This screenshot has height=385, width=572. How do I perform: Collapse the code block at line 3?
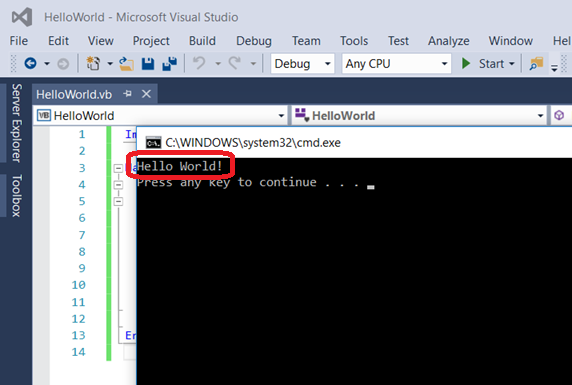(x=118, y=168)
